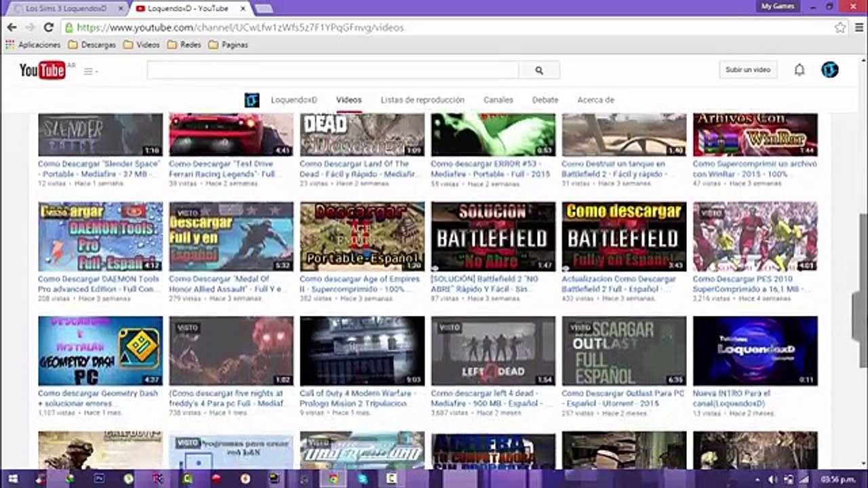The width and height of the screenshot is (868, 488).
Task: Open Skype from the taskbar
Action: (x=363, y=479)
